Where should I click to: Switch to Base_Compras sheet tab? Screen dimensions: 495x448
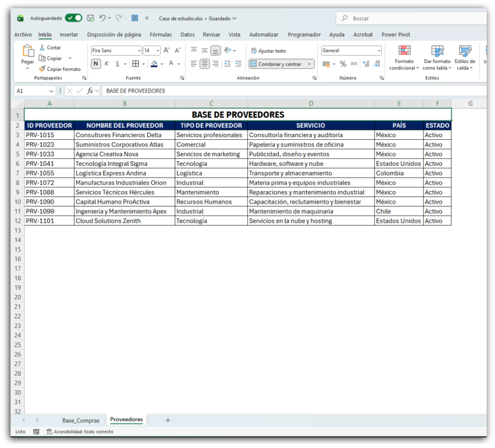pos(81,420)
